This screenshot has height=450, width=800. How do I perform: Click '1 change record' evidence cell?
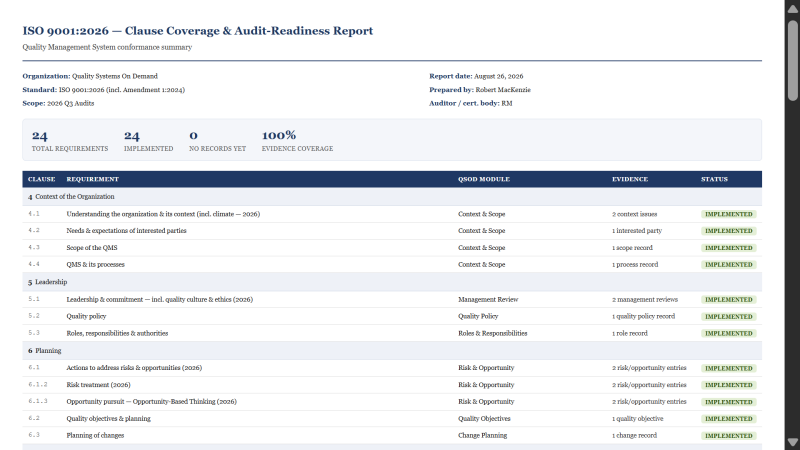(635, 436)
